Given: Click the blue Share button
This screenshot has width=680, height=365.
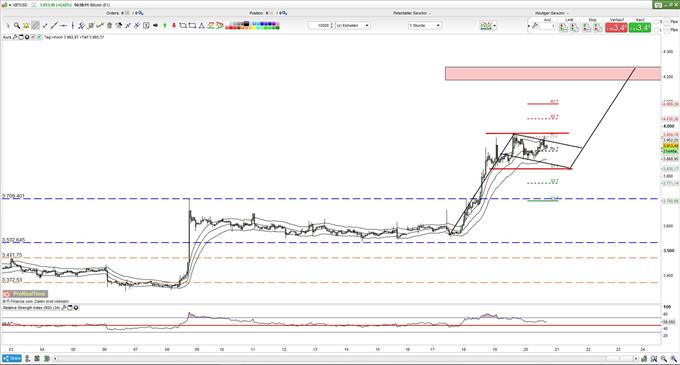Looking at the screenshot, I should tap(12, 358).
